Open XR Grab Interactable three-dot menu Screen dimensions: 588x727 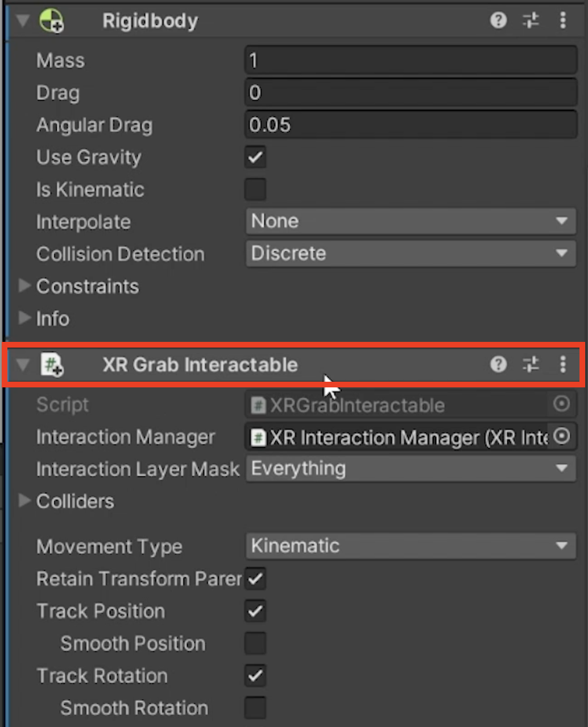click(562, 364)
